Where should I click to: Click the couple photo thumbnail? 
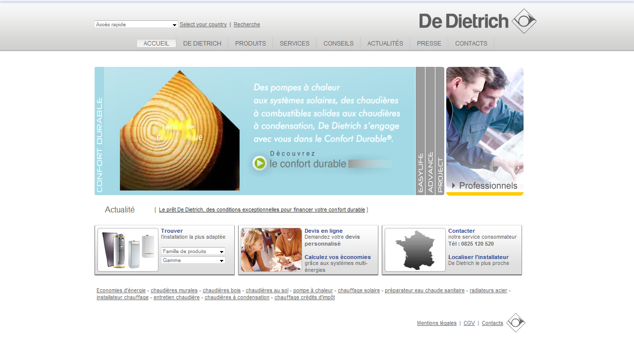(x=271, y=250)
